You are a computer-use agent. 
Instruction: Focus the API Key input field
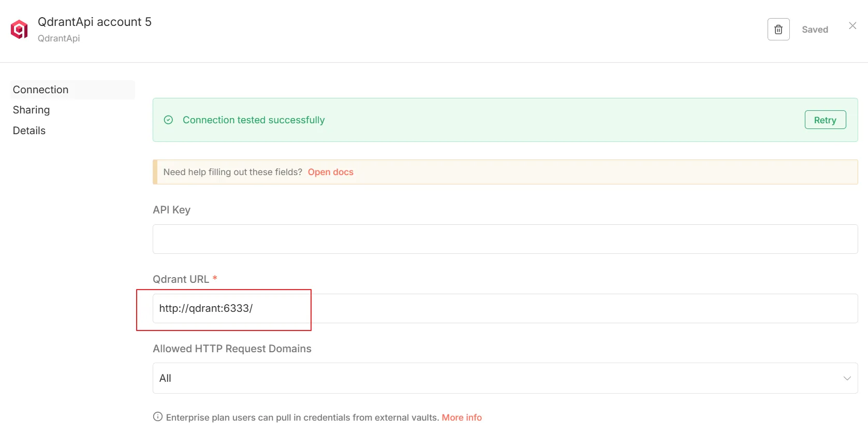click(x=505, y=239)
